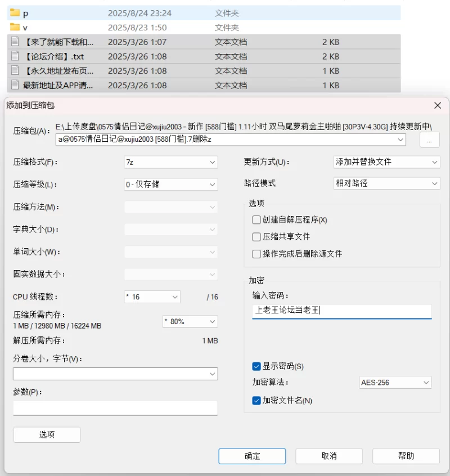Enable 创建自解压程序 checkbox
The height and width of the screenshot is (476, 450).
tap(256, 219)
